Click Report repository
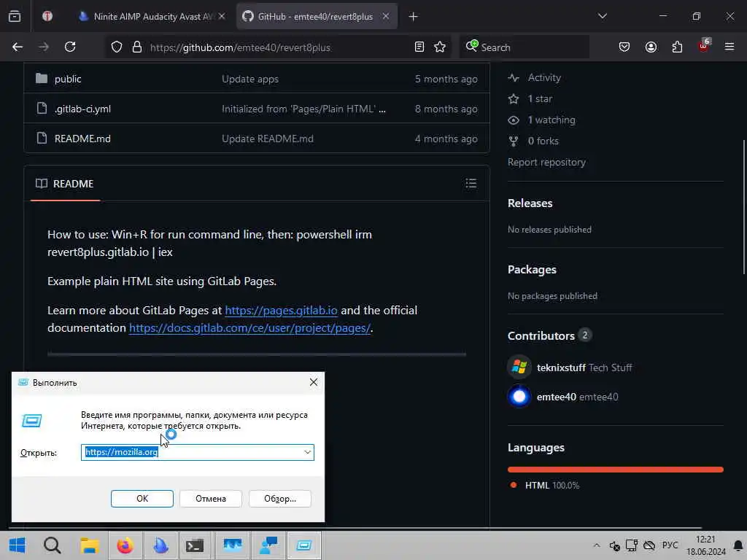Viewport: 747px width, 560px height. click(546, 163)
